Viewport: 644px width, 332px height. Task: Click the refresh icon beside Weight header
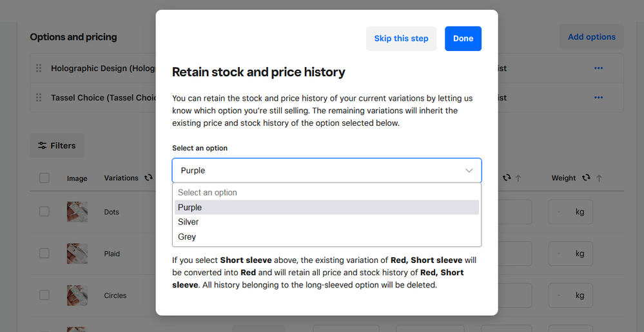pos(586,177)
